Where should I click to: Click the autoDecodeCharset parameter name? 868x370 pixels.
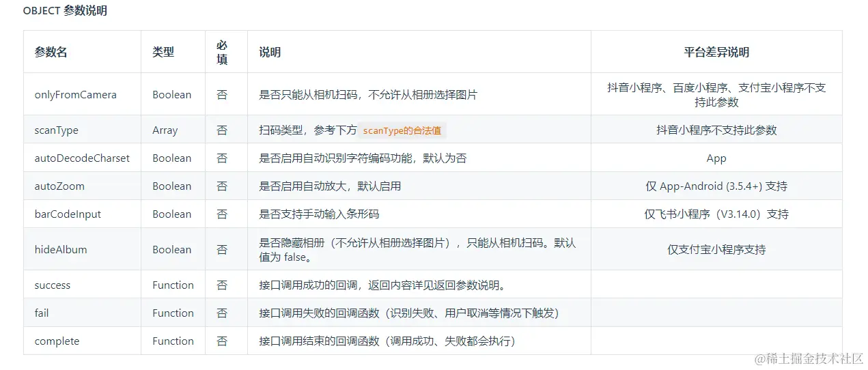point(82,158)
